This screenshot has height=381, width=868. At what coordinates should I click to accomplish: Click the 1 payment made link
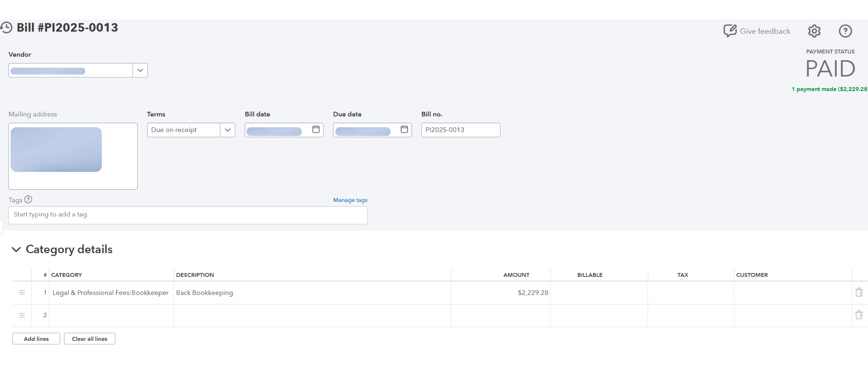click(x=829, y=89)
